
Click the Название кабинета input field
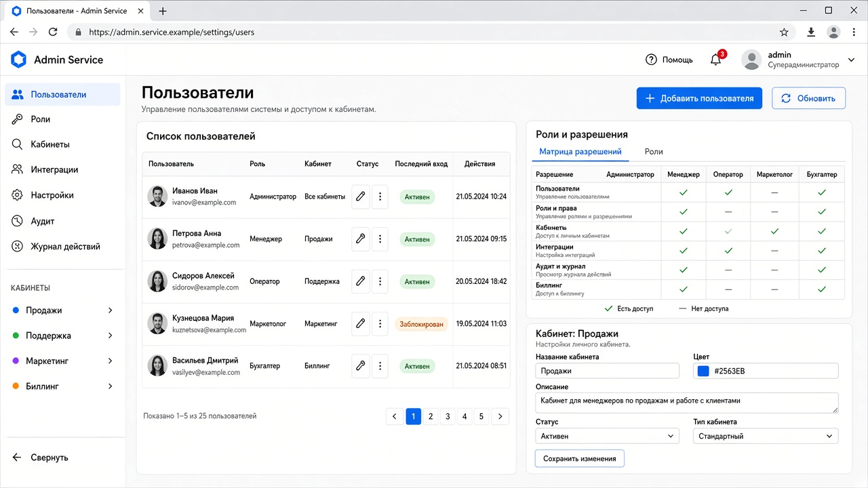click(607, 371)
